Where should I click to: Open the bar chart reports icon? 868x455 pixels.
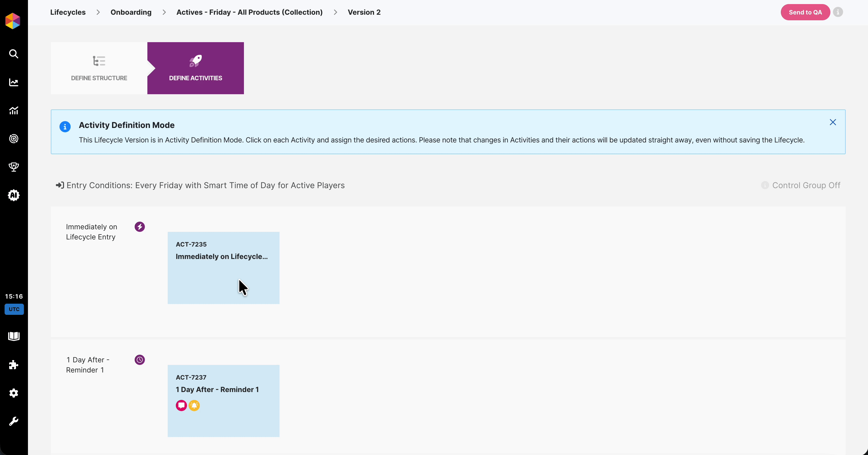[x=13, y=110]
